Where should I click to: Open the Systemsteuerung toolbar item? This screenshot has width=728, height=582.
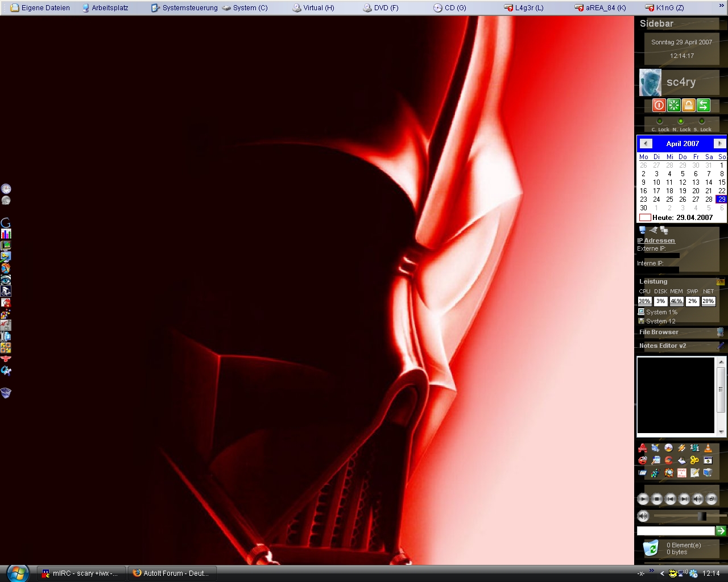tap(184, 8)
